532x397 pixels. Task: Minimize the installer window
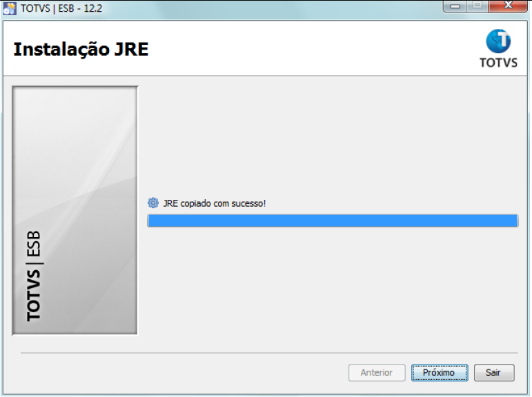[455, 6]
